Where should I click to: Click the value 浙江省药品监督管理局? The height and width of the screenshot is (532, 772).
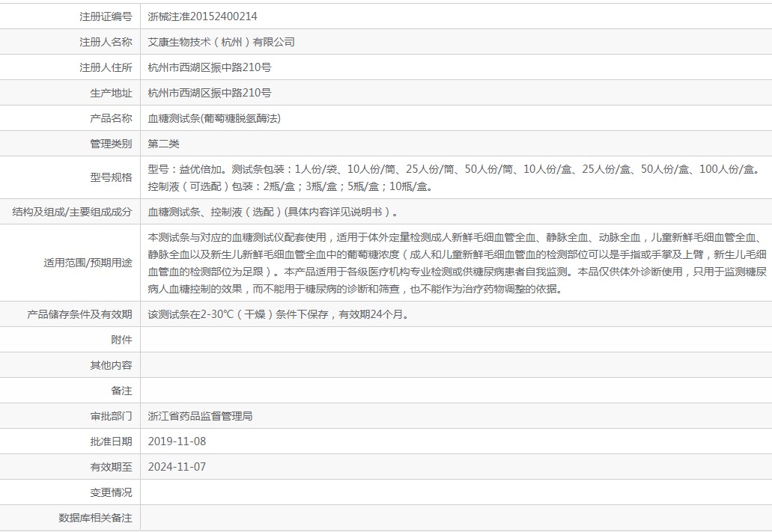pyautogui.click(x=200, y=416)
